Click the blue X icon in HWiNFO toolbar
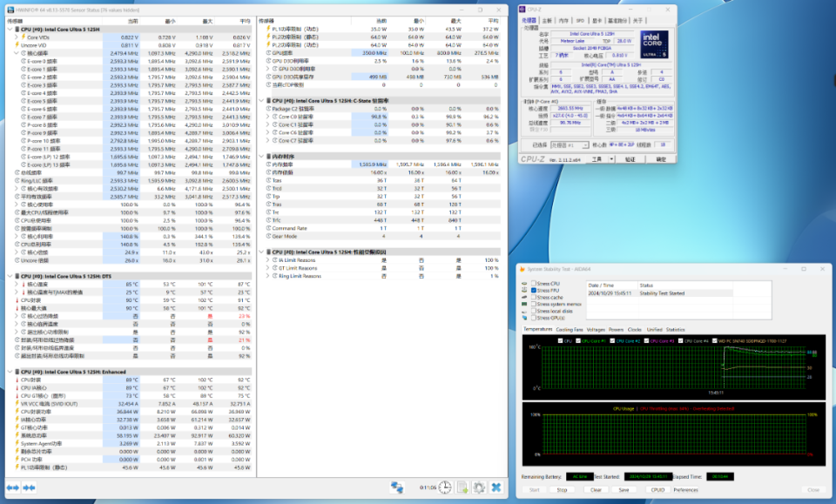This screenshot has height=504, width=836. (x=496, y=487)
